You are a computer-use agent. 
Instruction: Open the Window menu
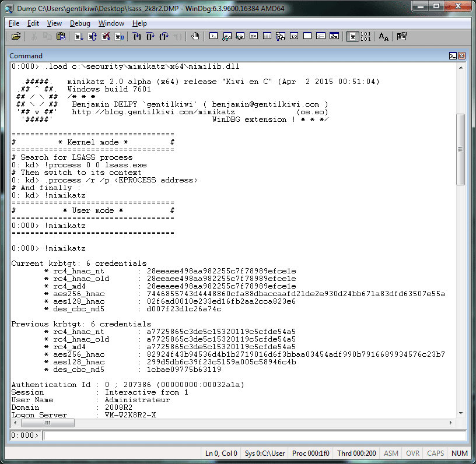pos(111,23)
